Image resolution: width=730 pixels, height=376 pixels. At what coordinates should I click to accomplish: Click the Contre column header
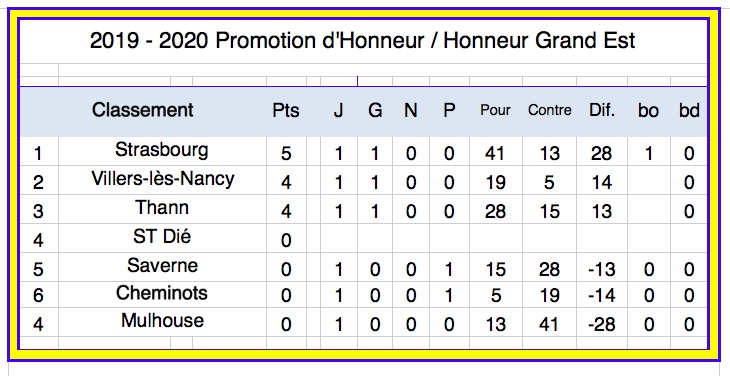(549, 110)
